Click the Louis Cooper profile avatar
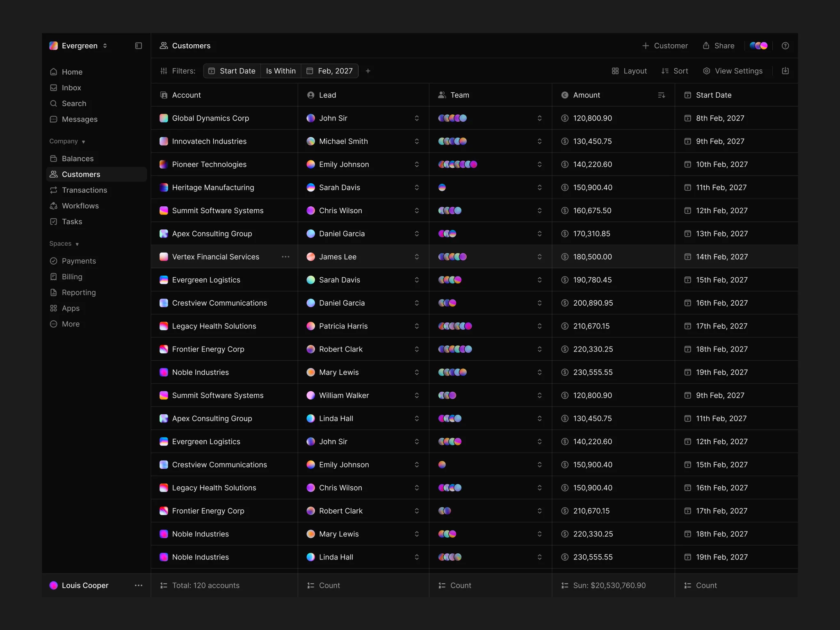 [53, 585]
